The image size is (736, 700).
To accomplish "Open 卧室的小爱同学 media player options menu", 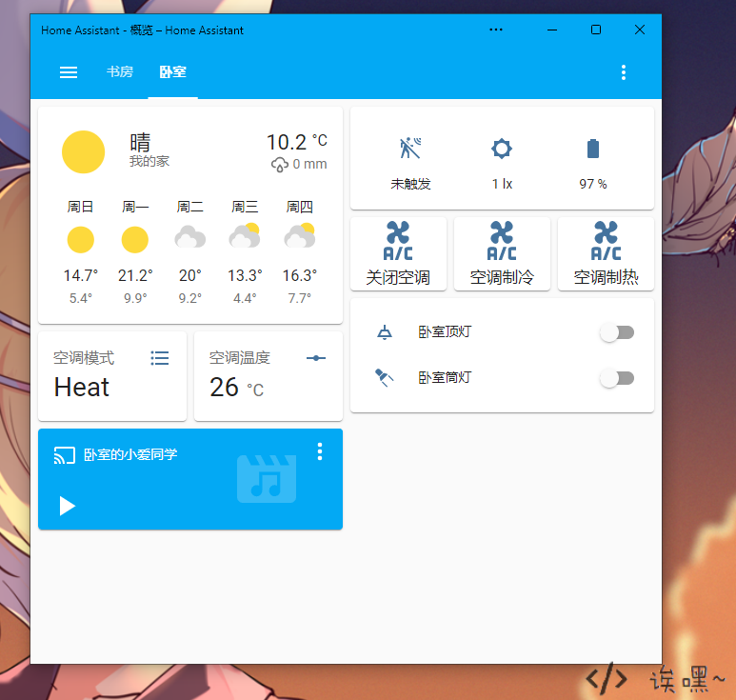I will tap(320, 451).
